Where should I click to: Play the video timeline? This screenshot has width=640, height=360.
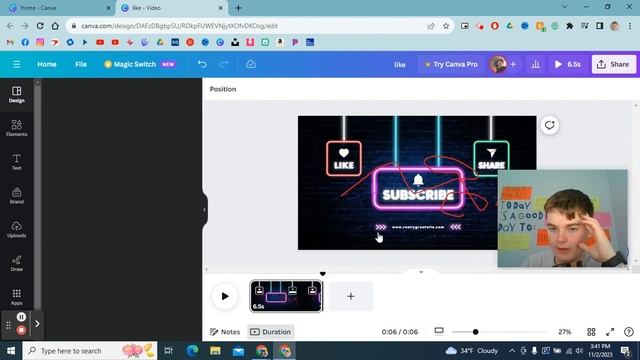coord(225,296)
